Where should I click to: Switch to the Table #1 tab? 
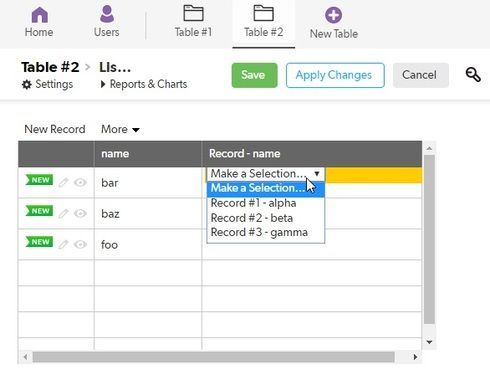coord(193,22)
